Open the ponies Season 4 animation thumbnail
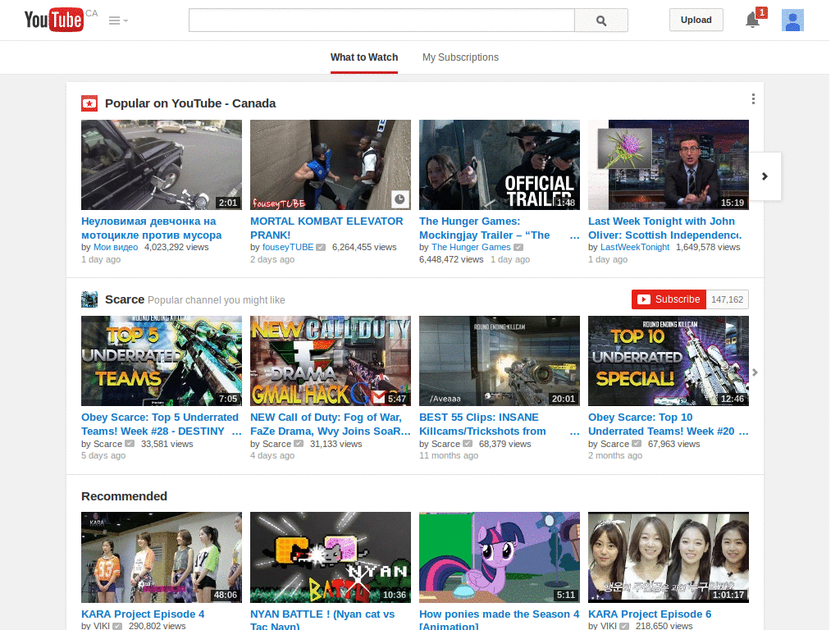The image size is (840, 630). [x=500, y=558]
